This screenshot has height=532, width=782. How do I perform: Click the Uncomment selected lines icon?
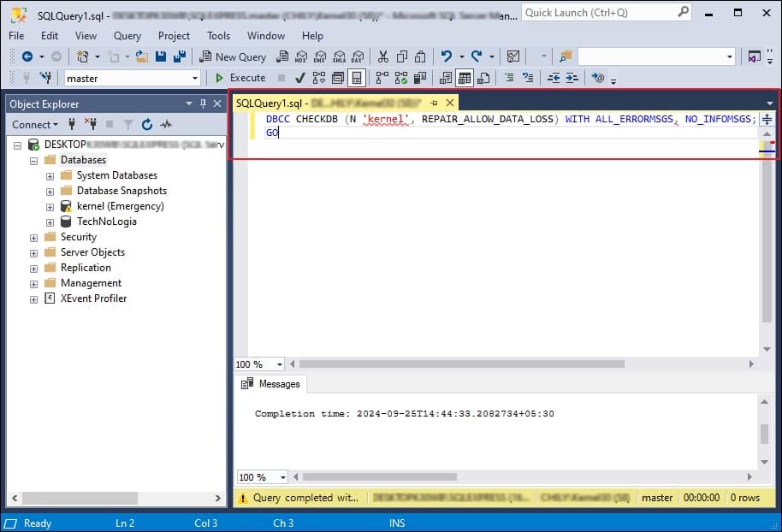[x=528, y=78]
